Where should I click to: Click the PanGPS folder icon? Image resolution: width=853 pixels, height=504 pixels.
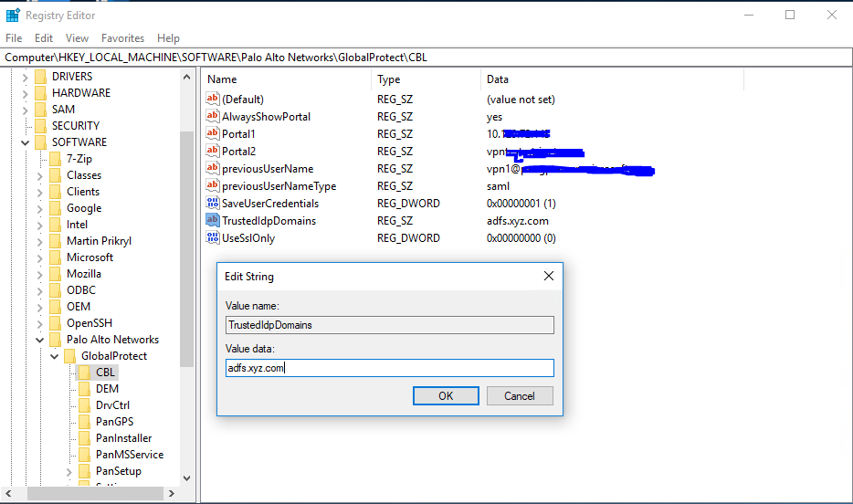84,422
